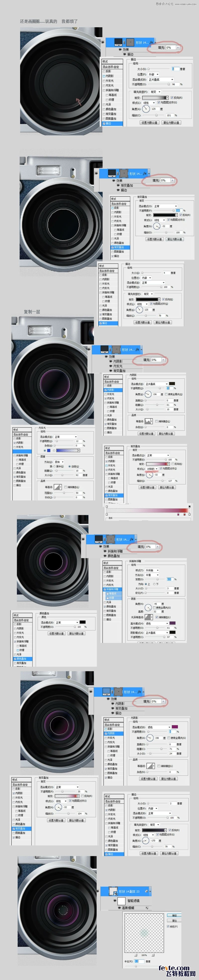Select left bottom color stop of gradient editor
199x980 pixels.
point(107,514)
